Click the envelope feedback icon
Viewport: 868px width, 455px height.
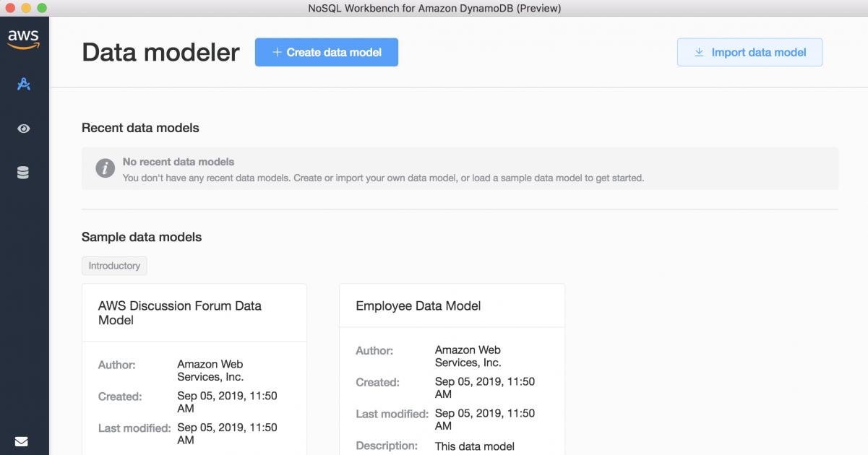22,441
